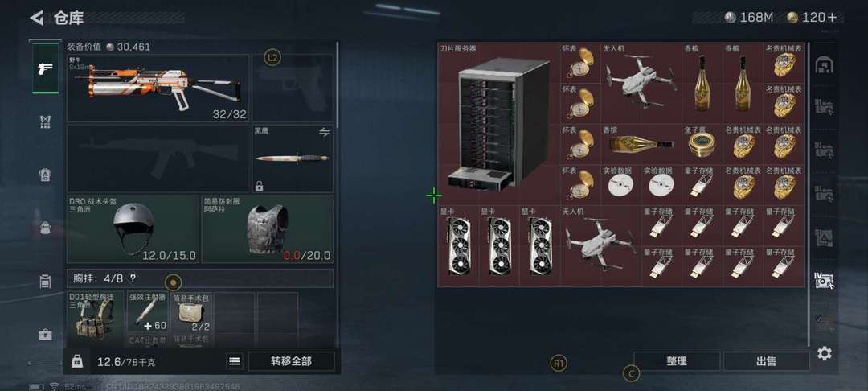868x391 pixels.
Task: Click the 转移全部 button
Action: pyautogui.click(x=291, y=361)
